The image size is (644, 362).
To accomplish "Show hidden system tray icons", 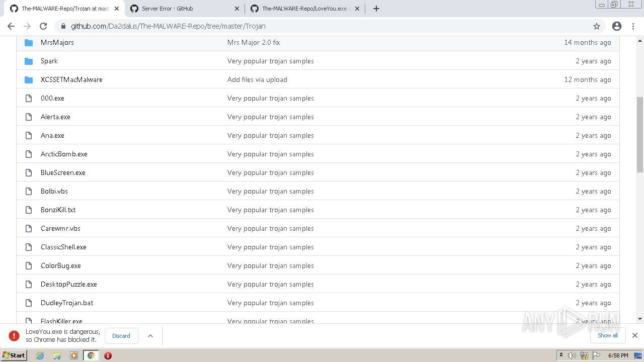I will (561, 355).
